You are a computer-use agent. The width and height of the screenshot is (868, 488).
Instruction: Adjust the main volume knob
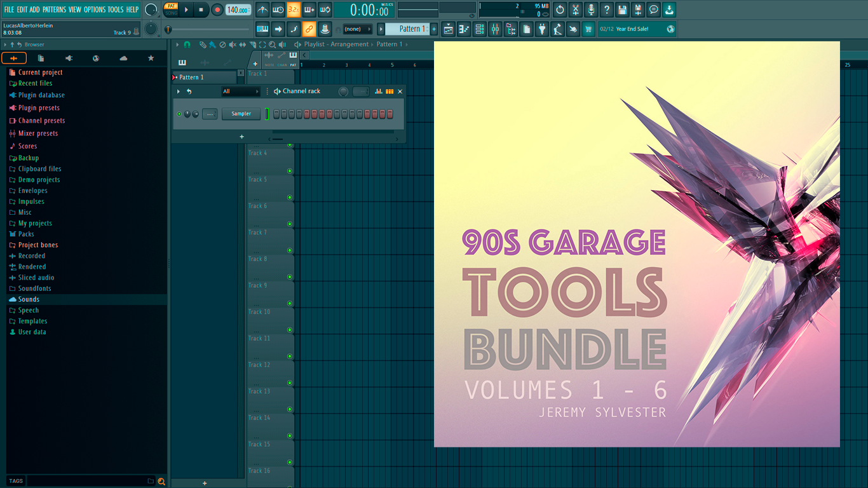point(151,10)
